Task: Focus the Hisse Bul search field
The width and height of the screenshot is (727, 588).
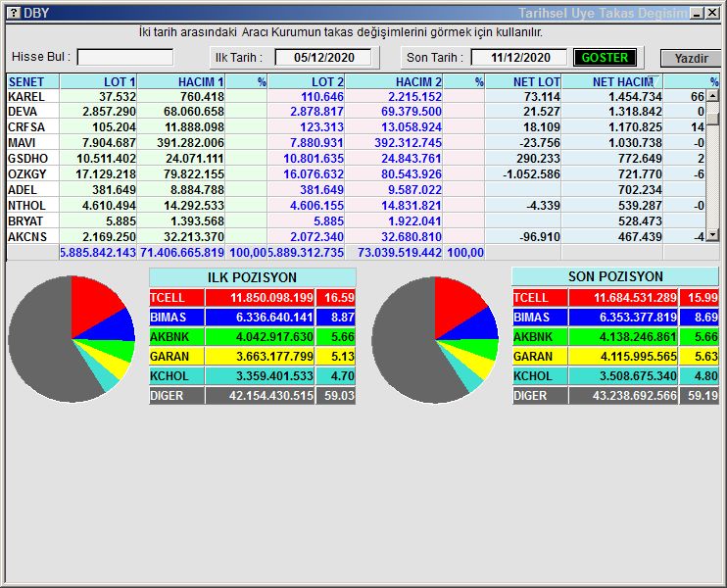Action: point(124,58)
